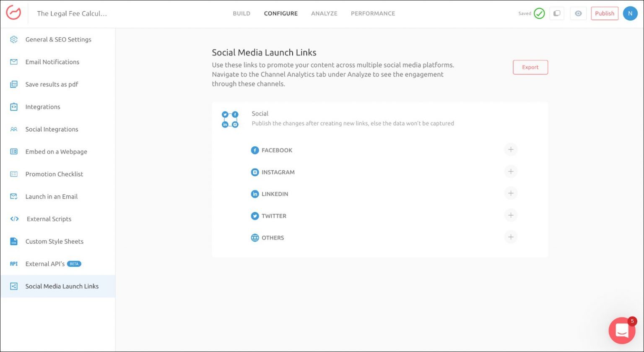The width and height of the screenshot is (644, 352).
Task: Click the Facebook logo icon
Action: click(x=254, y=150)
